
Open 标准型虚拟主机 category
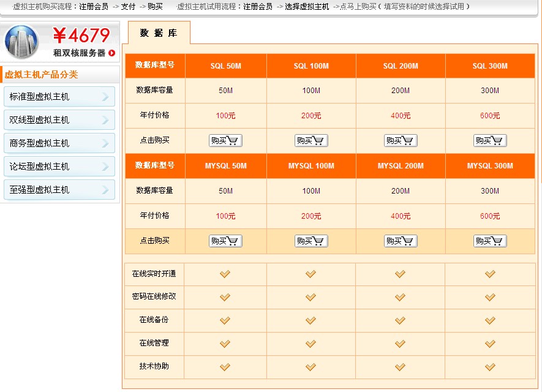59,96
